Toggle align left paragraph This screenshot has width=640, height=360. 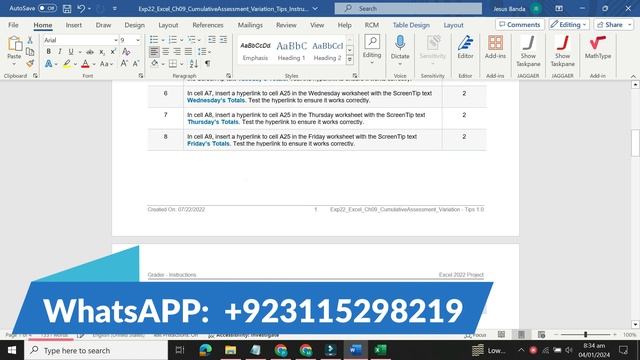pos(154,52)
